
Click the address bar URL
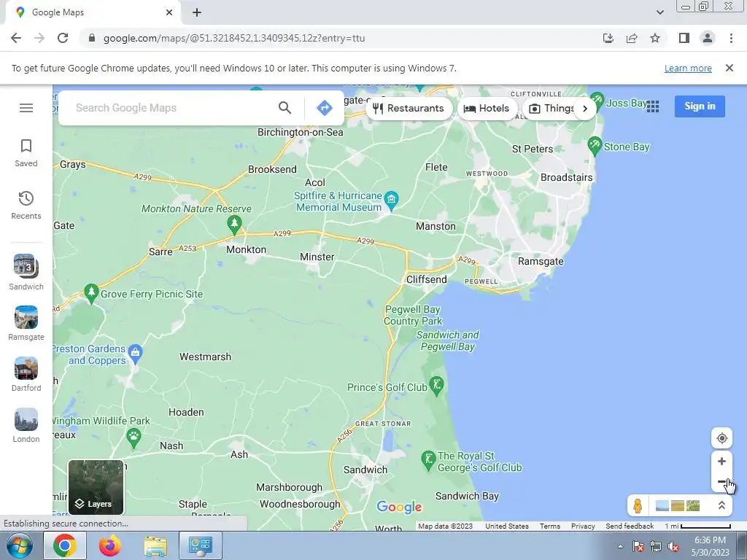tap(234, 38)
